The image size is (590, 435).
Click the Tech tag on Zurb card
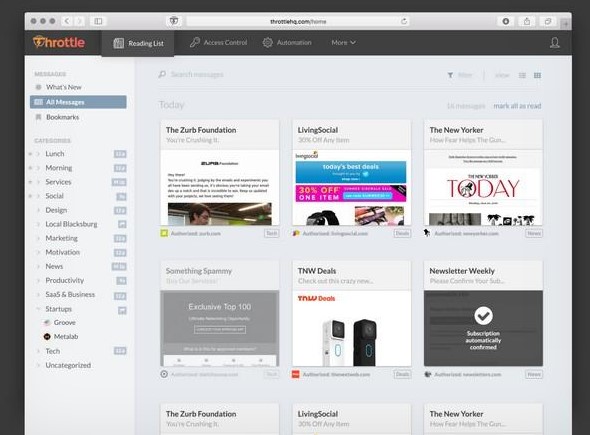[x=272, y=233]
